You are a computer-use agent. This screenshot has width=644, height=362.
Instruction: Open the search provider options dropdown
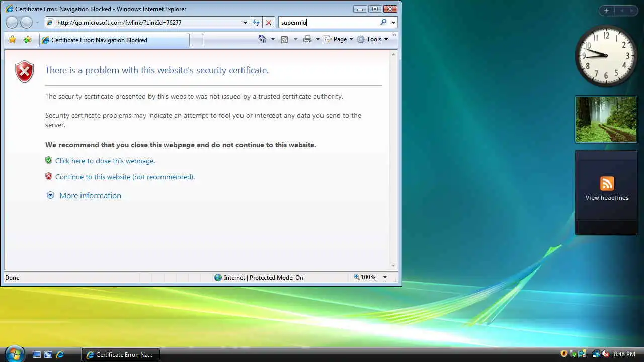(393, 23)
